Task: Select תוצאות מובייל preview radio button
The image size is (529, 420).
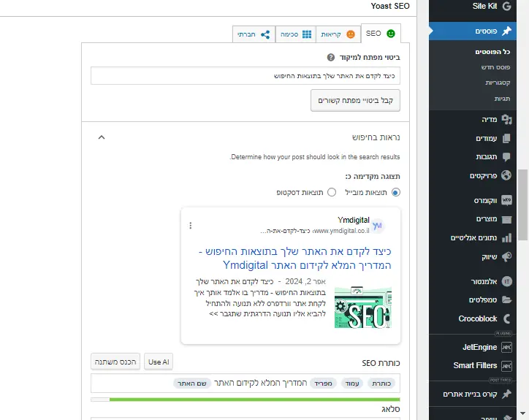Action: (396, 192)
